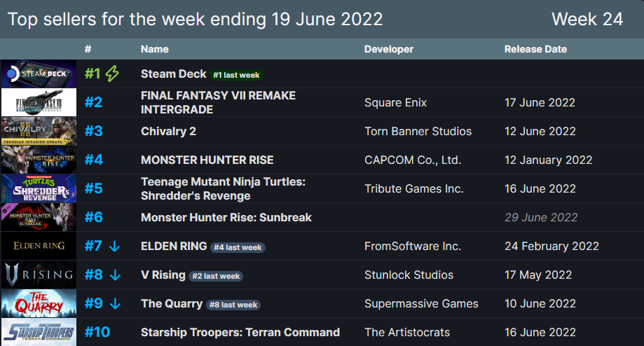Image resolution: width=644 pixels, height=346 pixels.
Task: Sort by the Release Date column header
Action: pyautogui.click(x=535, y=49)
